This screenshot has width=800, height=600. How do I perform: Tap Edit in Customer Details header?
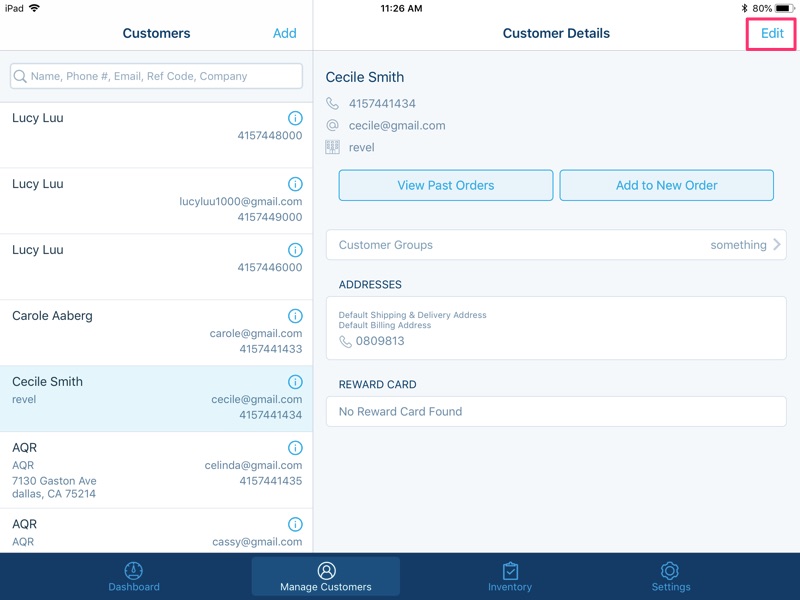click(x=772, y=33)
